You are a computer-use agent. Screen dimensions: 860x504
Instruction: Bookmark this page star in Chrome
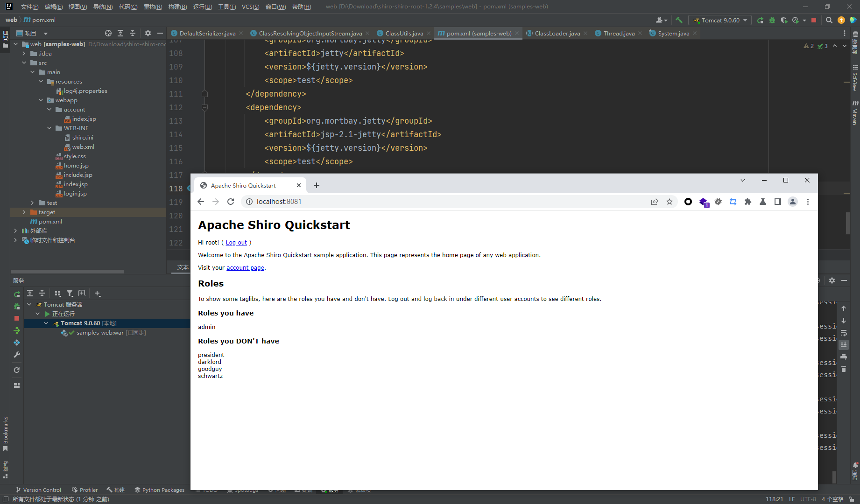pyautogui.click(x=670, y=202)
